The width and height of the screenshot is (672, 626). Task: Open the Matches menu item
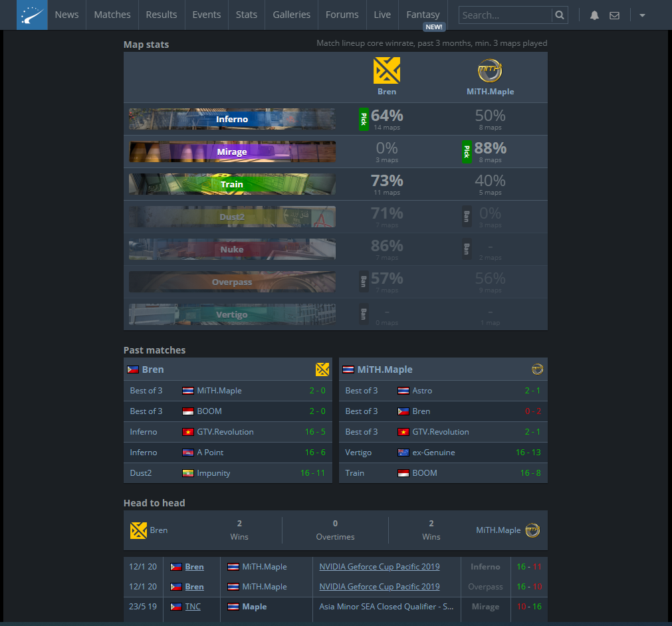point(112,15)
